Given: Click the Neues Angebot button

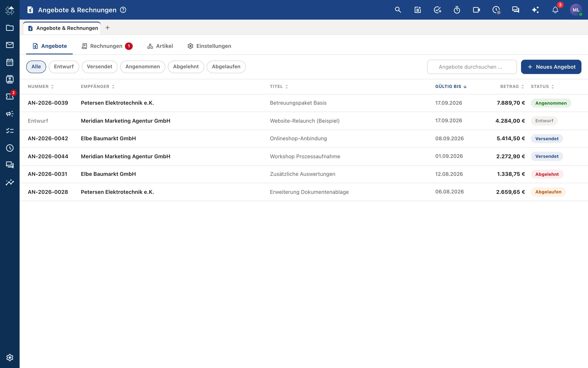Looking at the screenshot, I should tap(551, 67).
